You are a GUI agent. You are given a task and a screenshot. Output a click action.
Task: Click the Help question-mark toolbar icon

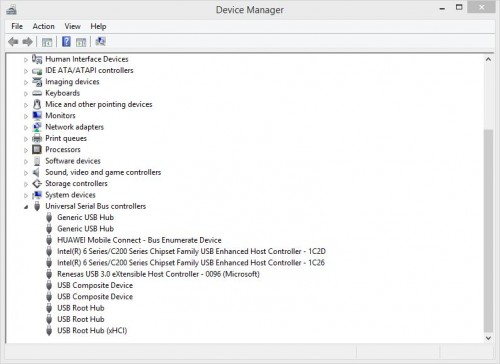[66, 42]
